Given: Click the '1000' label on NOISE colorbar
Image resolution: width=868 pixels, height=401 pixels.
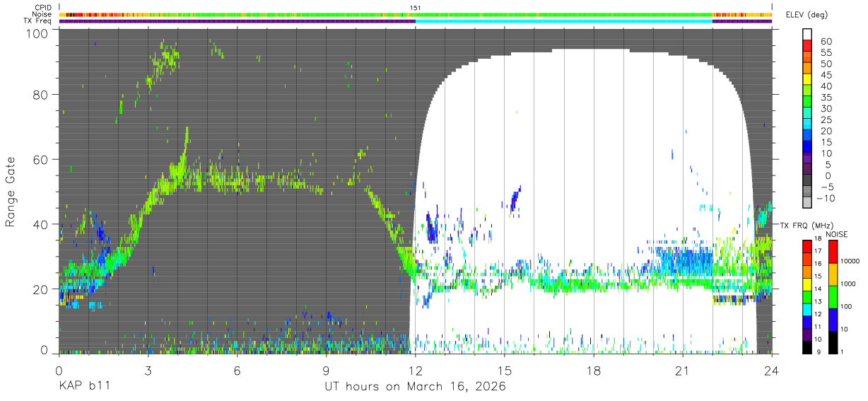Looking at the screenshot, I should click(x=849, y=284).
